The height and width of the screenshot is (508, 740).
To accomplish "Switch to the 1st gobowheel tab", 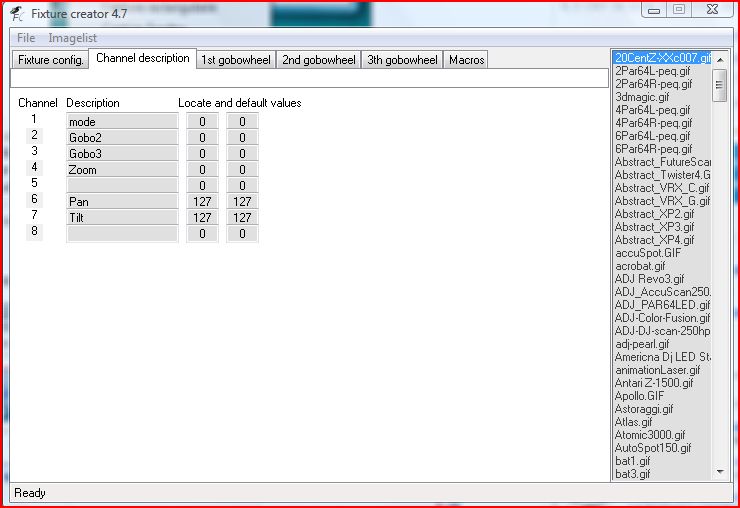I will tap(235, 60).
